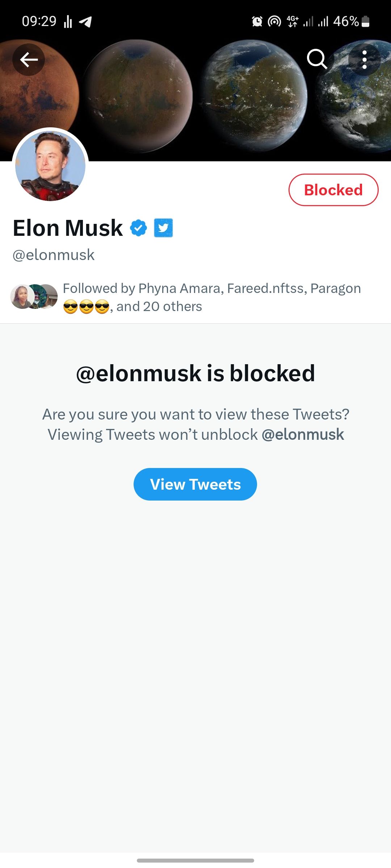Tap the Telegram status bar icon
The width and height of the screenshot is (391, 868).
85,22
